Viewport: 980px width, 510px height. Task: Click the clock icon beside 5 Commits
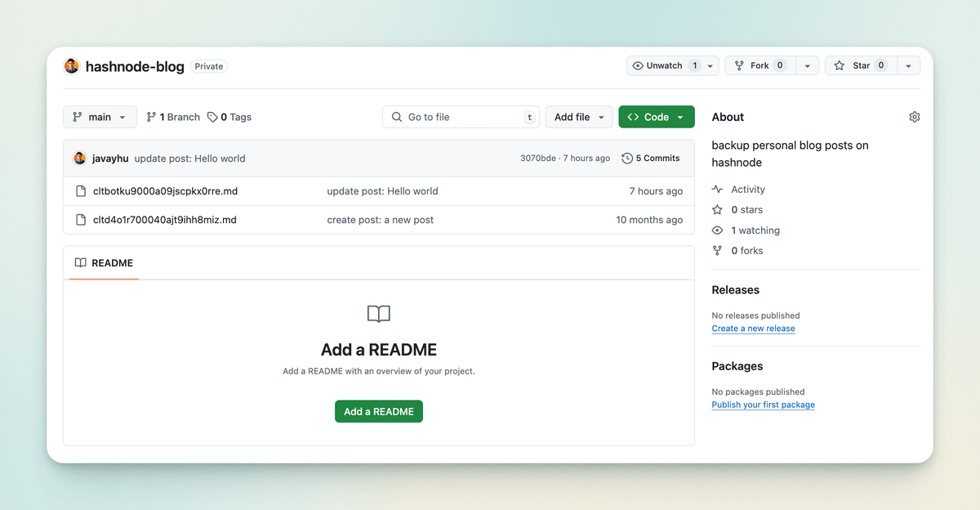point(626,159)
